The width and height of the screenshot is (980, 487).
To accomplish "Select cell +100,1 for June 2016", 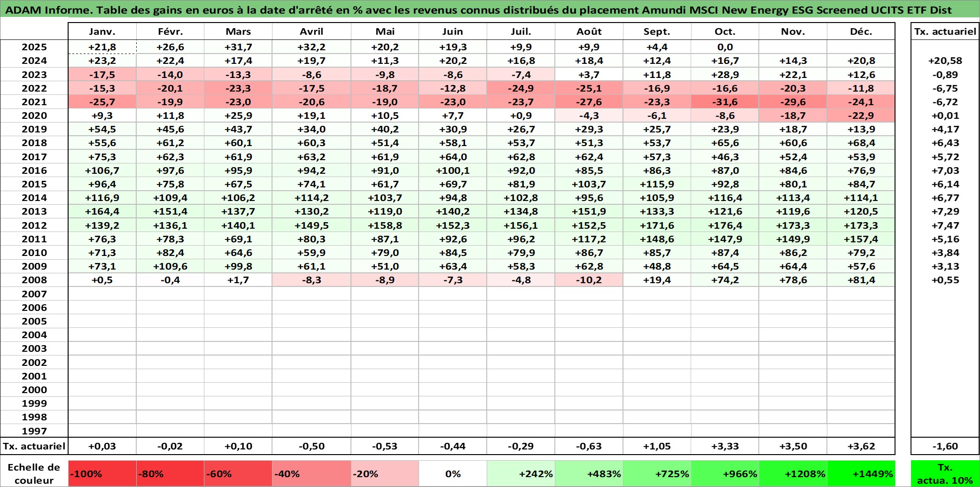I will [x=453, y=170].
